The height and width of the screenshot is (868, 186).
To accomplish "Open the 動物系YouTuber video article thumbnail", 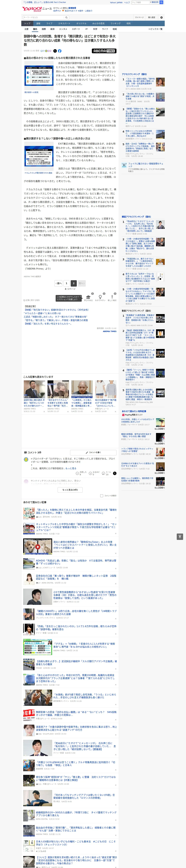I will (38, 546).
